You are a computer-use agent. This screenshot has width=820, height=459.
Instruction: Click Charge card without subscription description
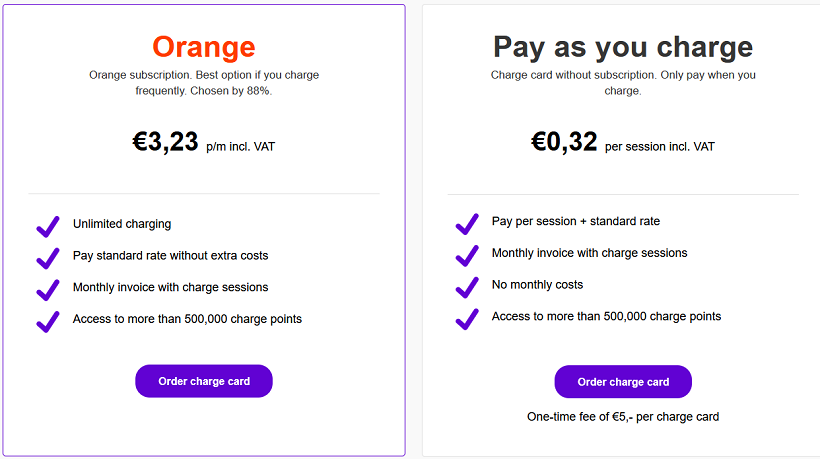tap(623, 83)
